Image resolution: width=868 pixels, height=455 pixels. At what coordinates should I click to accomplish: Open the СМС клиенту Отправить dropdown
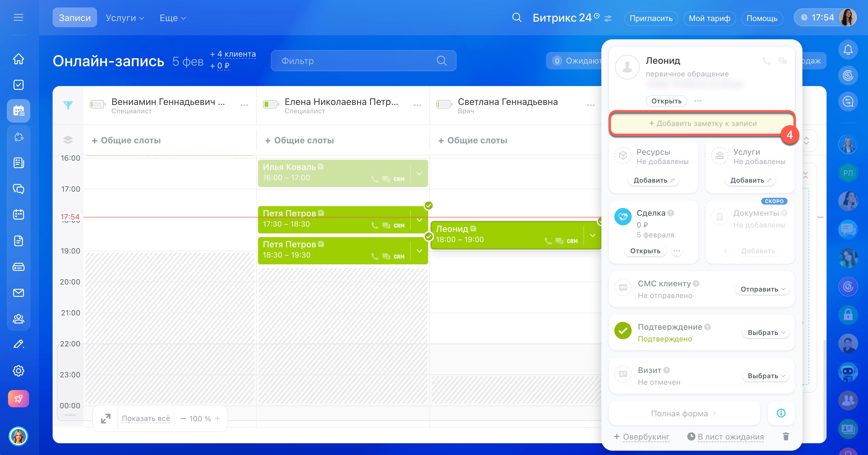(762, 289)
